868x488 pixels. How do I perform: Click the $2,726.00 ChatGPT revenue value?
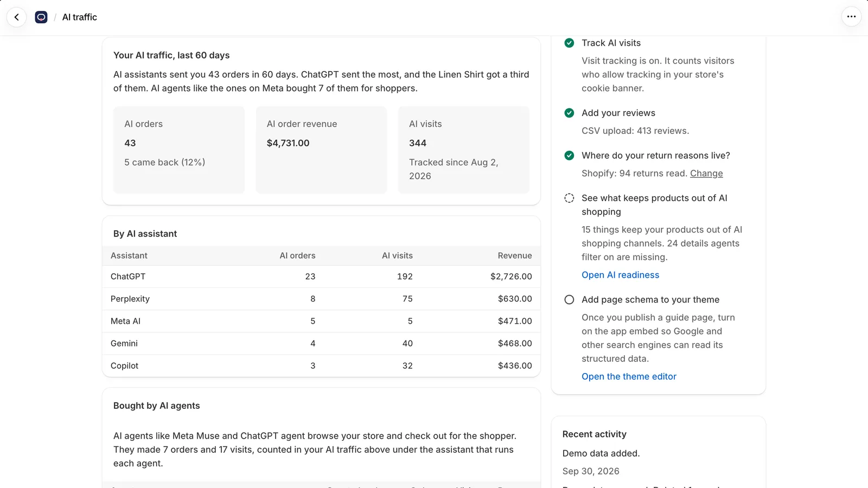click(x=511, y=277)
